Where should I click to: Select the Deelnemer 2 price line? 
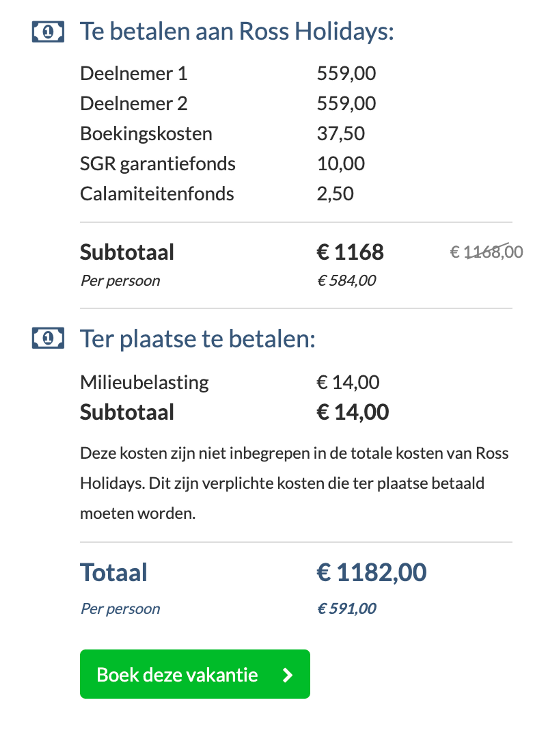tap(346, 104)
